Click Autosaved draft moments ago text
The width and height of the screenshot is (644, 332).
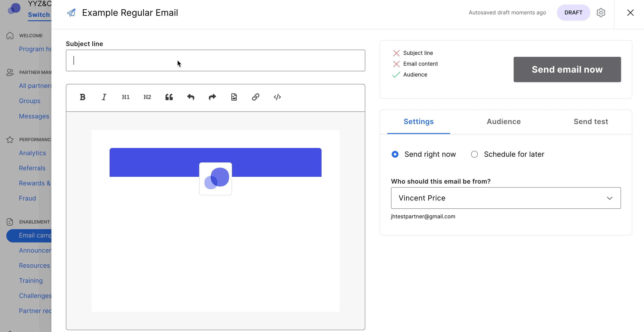pos(507,12)
